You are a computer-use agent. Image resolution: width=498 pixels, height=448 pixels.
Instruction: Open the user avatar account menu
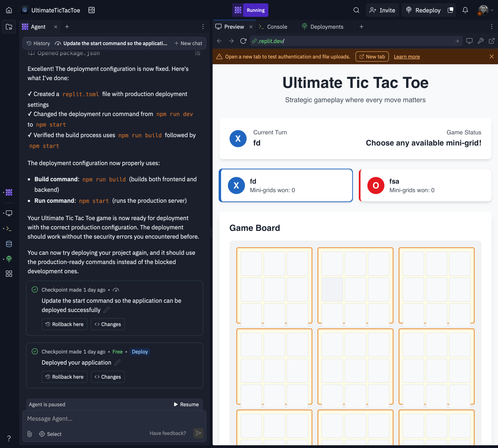(x=485, y=10)
